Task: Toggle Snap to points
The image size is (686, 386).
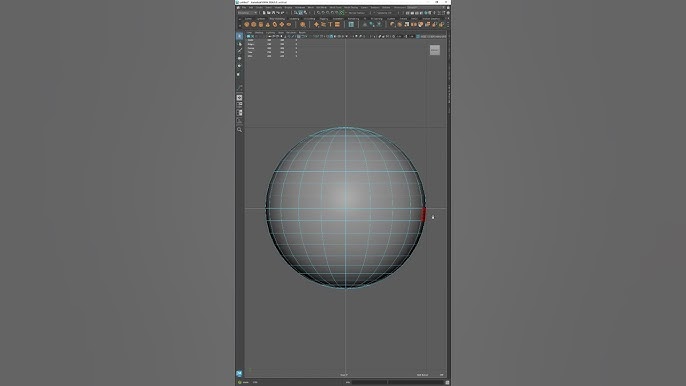Action: 328,13
